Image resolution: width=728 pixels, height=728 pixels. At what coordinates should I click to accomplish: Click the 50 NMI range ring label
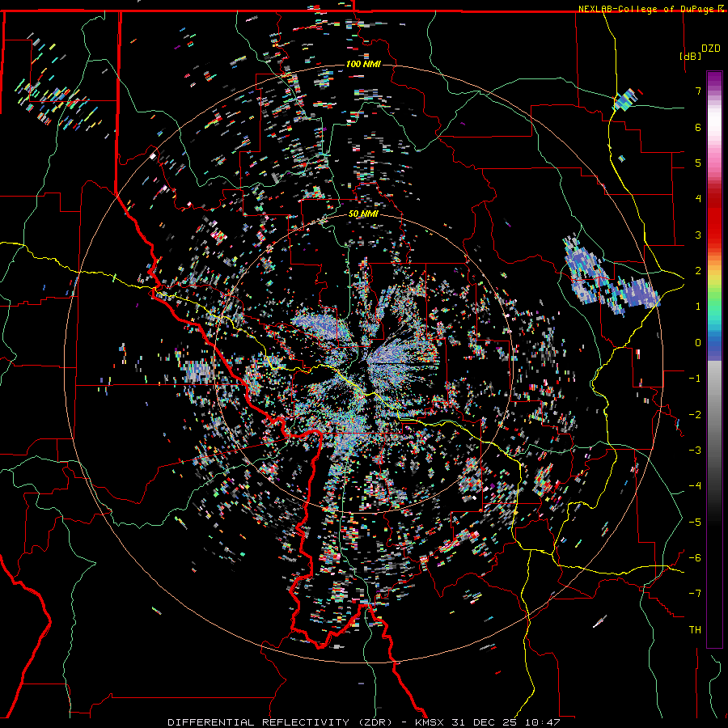(363, 214)
